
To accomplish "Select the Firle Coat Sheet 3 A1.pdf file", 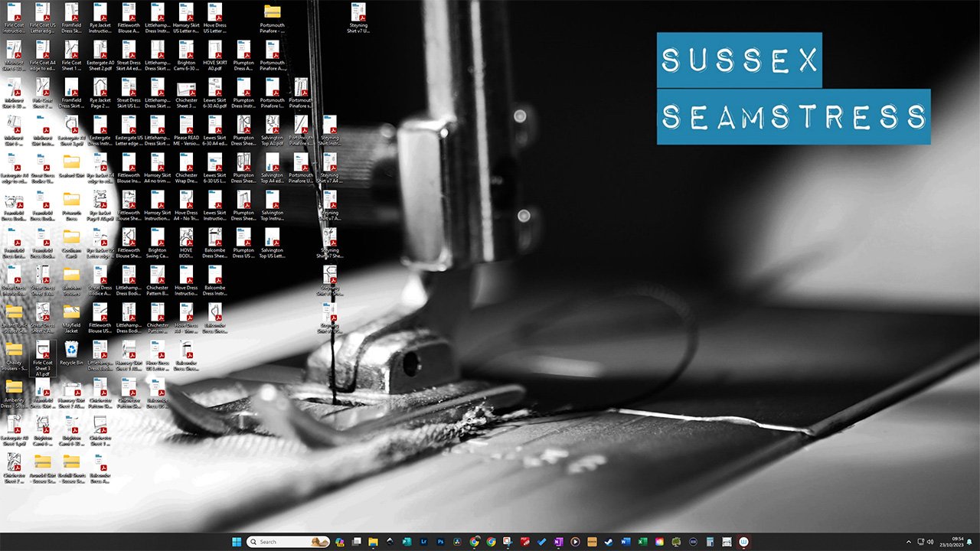I will pyautogui.click(x=43, y=359).
